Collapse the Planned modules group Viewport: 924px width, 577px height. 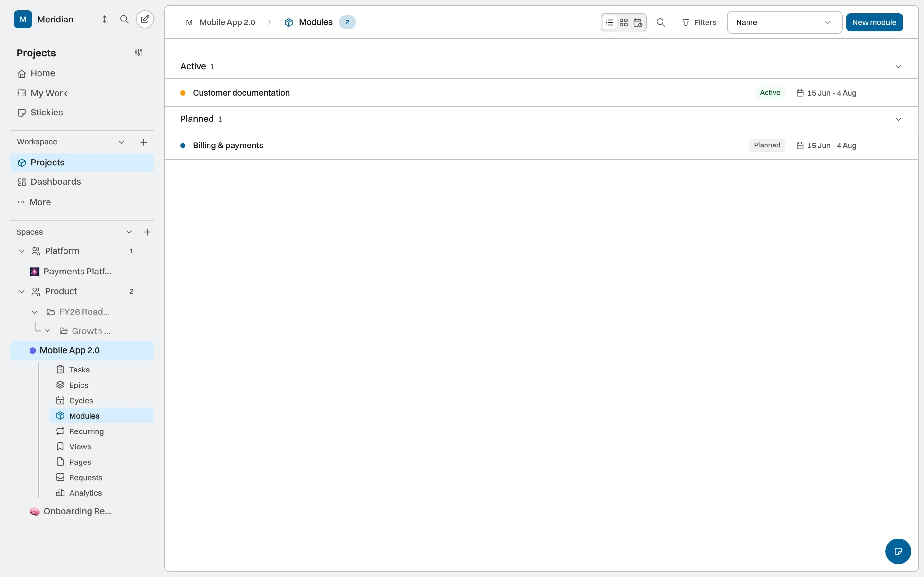click(x=898, y=119)
